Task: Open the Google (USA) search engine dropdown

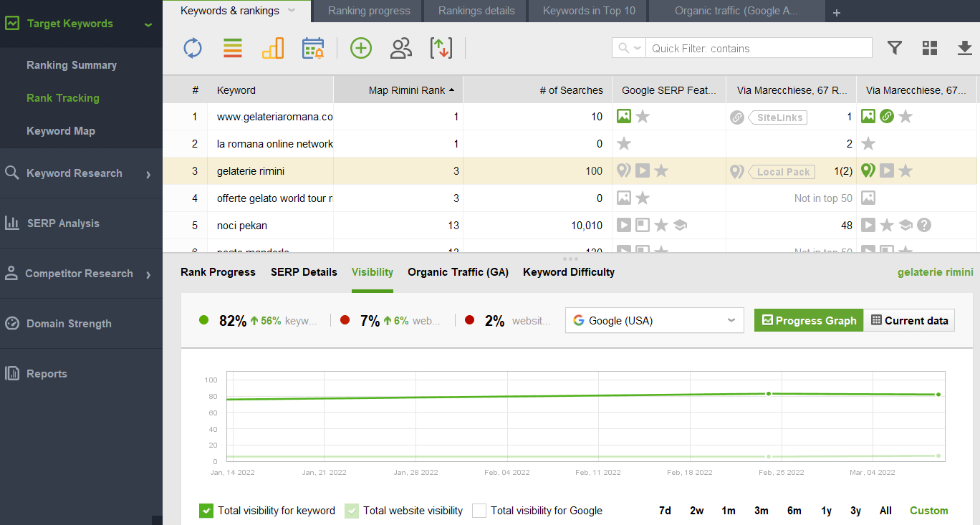Action: [x=654, y=320]
